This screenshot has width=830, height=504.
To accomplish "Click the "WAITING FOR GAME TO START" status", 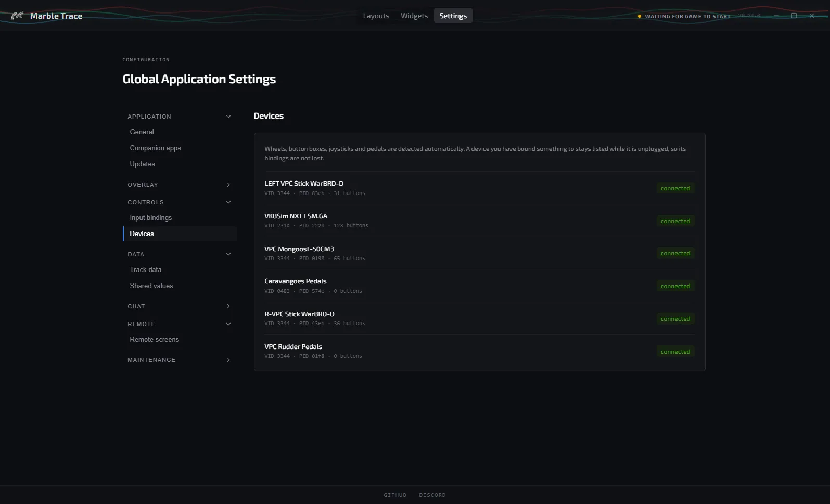I will (684, 17).
